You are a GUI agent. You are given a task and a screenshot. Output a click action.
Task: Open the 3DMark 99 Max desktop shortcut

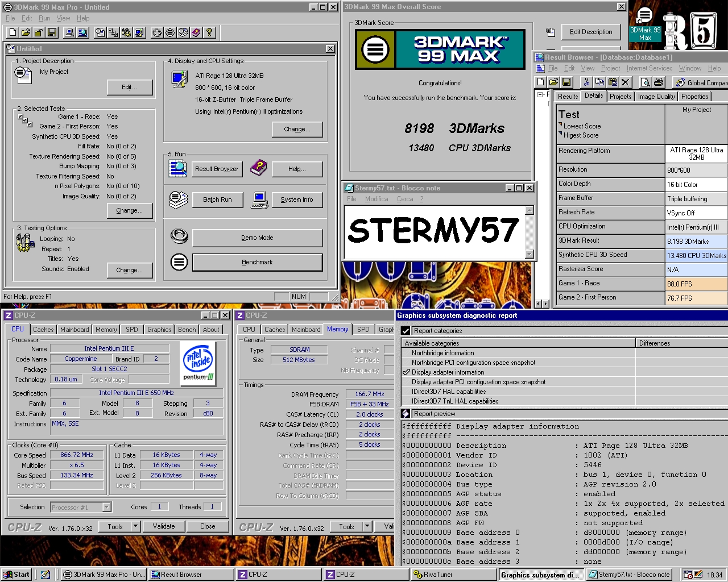tap(645, 24)
